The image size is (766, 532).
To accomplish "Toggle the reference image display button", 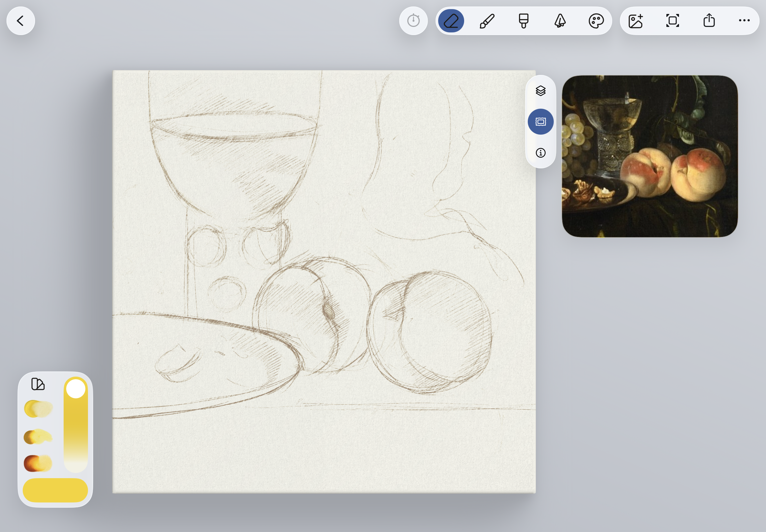I will pos(540,122).
